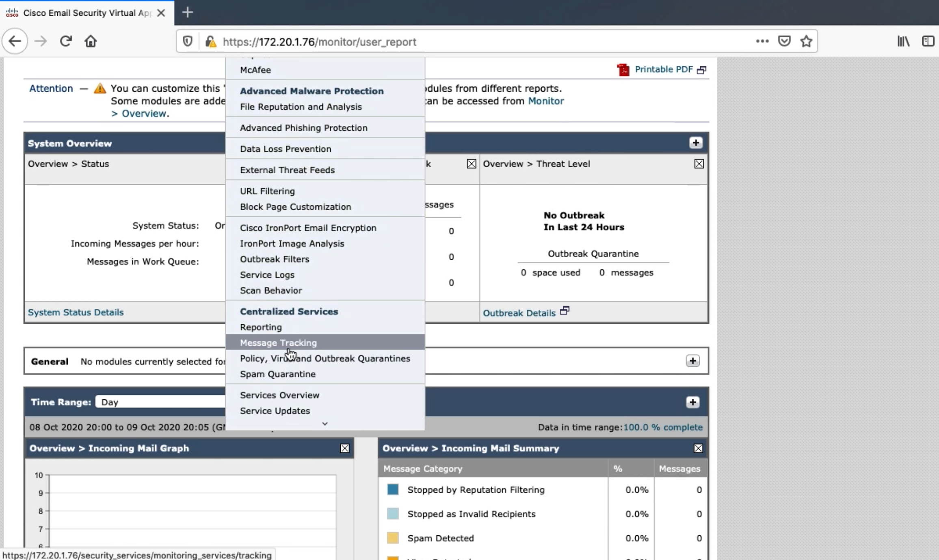This screenshot has width=939, height=560.
Task: Click the Printable PDF icon
Action: 623,70
